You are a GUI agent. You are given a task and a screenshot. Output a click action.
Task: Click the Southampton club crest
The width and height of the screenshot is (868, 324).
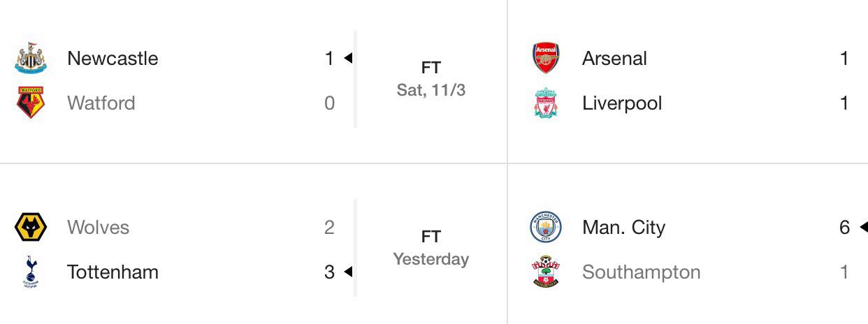coord(546,272)
